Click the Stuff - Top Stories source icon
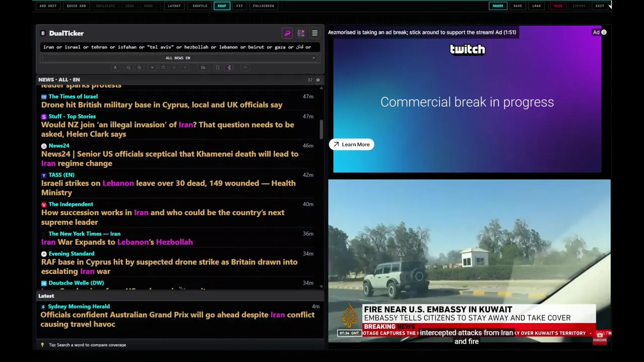Screen dimensions: 644x362 click(44, 117)
